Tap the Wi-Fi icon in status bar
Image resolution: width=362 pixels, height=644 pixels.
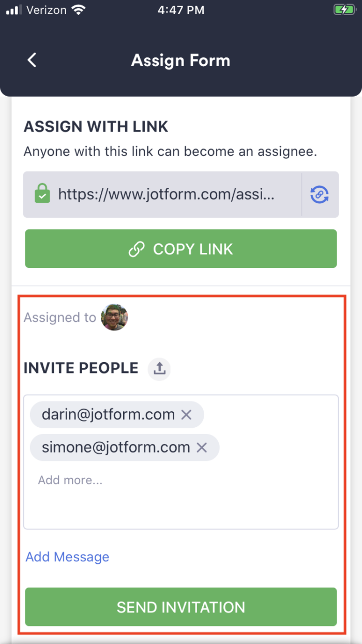tap(79, 9)
